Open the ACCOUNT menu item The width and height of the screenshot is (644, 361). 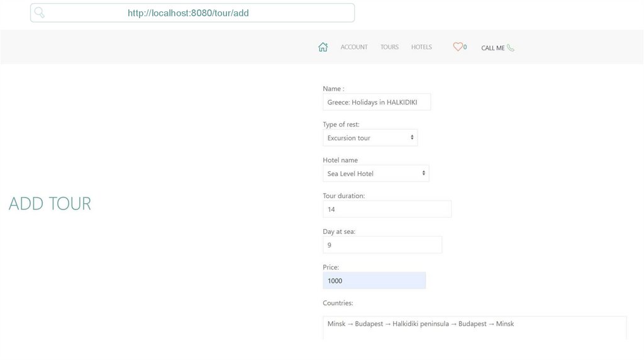pyautogui.click(x=354, y=47)
